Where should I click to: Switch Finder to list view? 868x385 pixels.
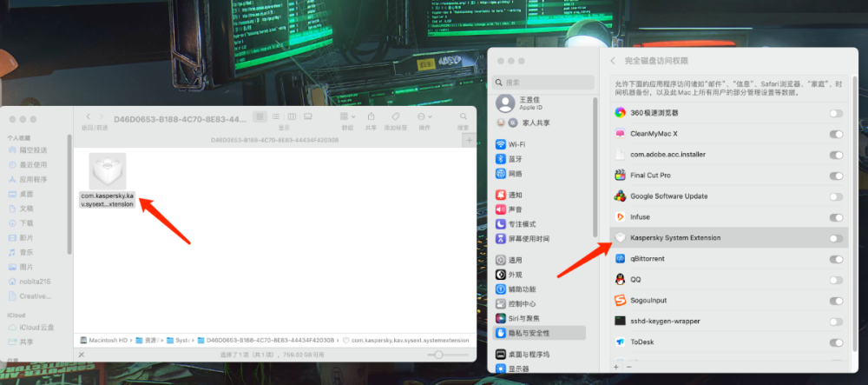pyautogui.click(x=275, y=116)
